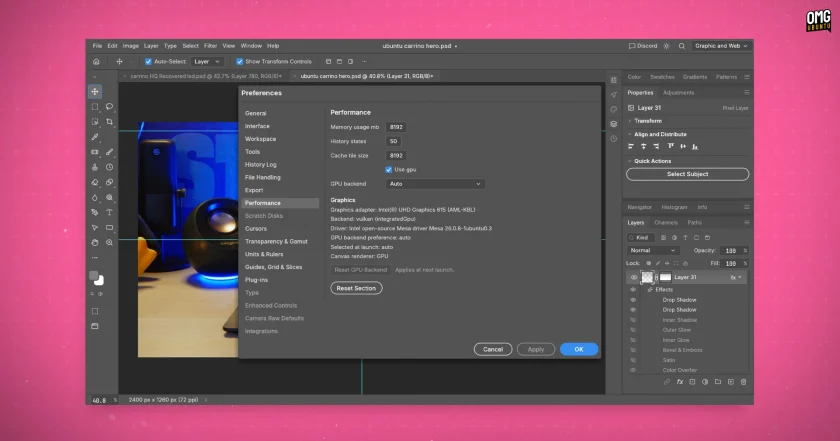
Task: Expand the Transform section in Properties
Action: coord(630,121)
